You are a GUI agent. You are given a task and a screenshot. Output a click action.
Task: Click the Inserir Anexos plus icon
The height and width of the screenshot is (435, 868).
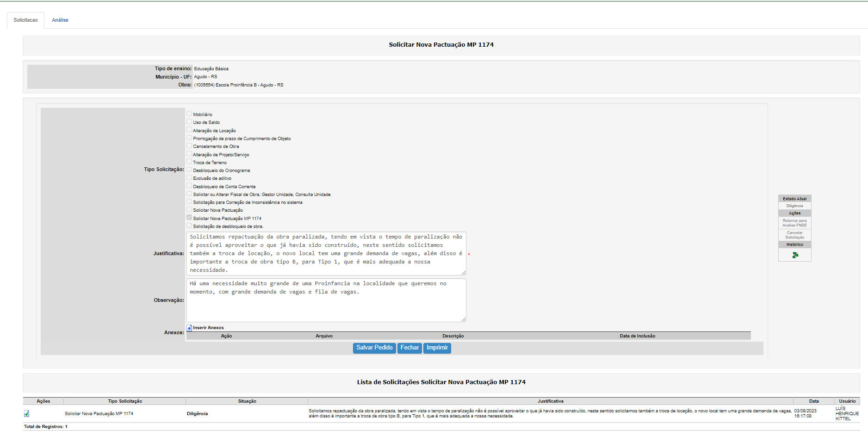click(x=189, y=328)
